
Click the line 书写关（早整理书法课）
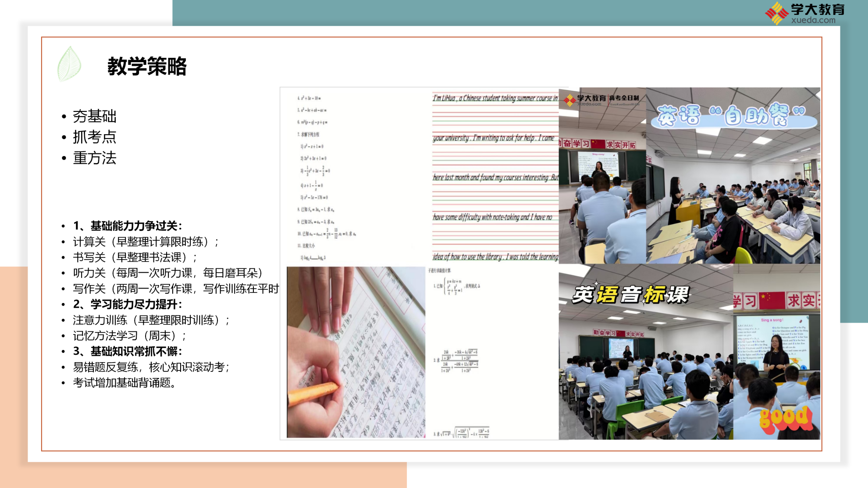coord(135,257)
